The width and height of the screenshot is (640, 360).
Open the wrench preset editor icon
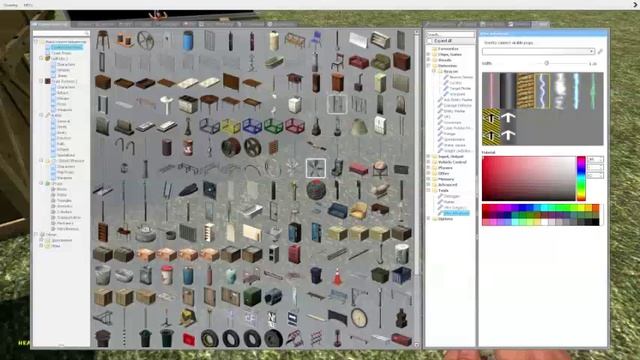click(600, 51)
